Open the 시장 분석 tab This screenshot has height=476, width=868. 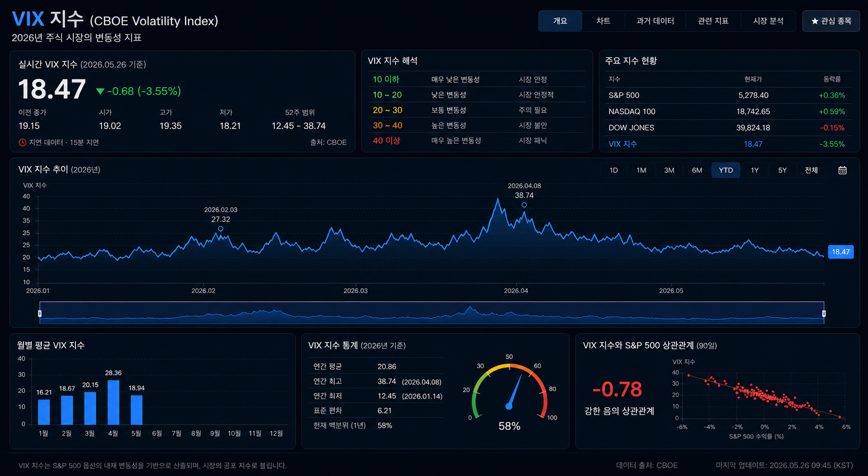click(768, 21)
